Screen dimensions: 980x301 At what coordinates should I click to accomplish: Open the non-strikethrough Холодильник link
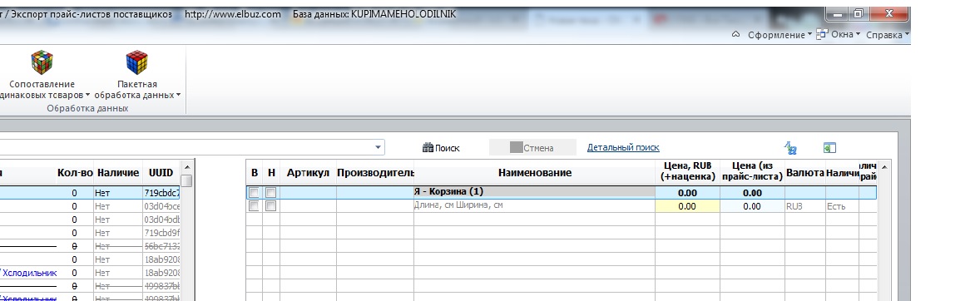(29, 273)
